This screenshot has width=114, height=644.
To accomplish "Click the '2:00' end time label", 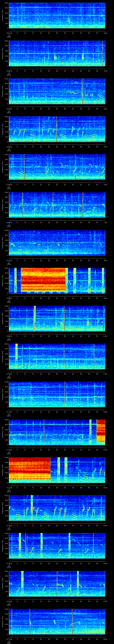I will pyautogui.click(x=105, y=33).
